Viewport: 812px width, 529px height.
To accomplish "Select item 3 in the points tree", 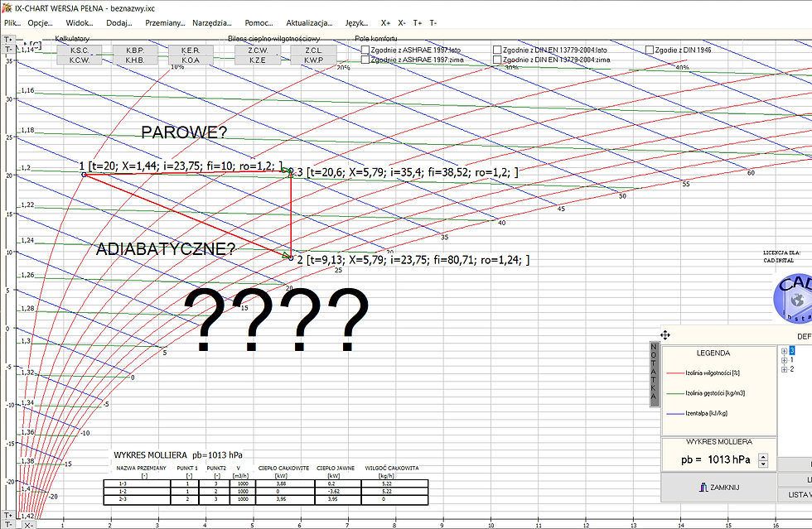I will coord(792,351).
